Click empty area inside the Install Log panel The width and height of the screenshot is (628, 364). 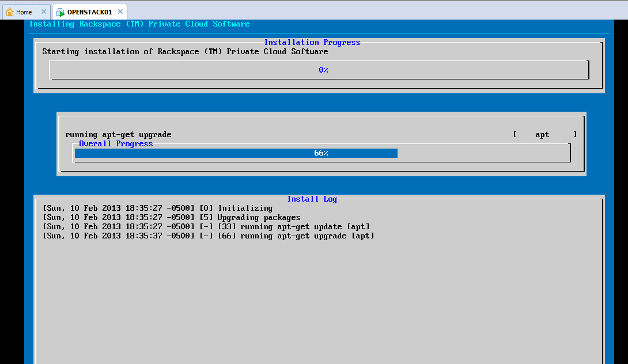coord(317,299)
